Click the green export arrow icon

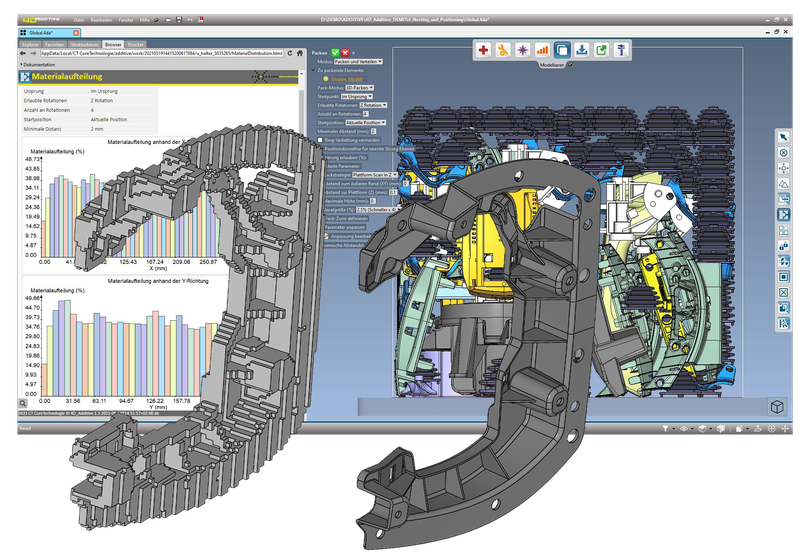coord(601,49)
